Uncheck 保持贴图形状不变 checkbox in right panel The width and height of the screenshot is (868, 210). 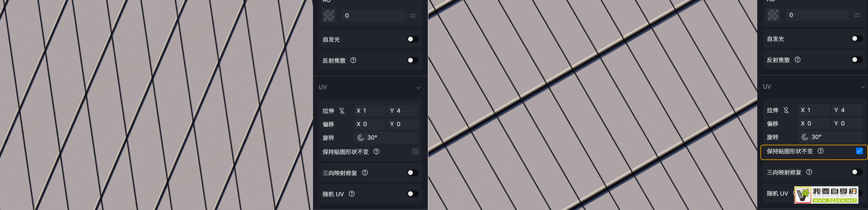tap(859, 151)
